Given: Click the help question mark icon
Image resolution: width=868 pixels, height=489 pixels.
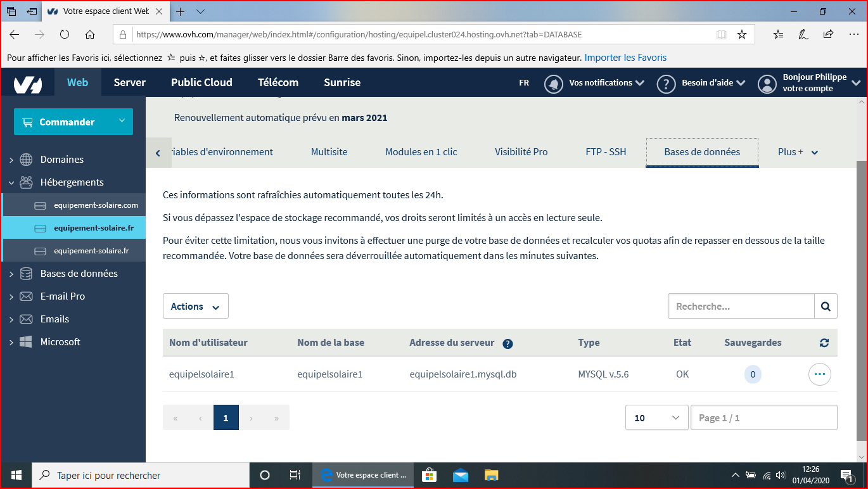Looking at the screenshot, I should pos(666,84).
